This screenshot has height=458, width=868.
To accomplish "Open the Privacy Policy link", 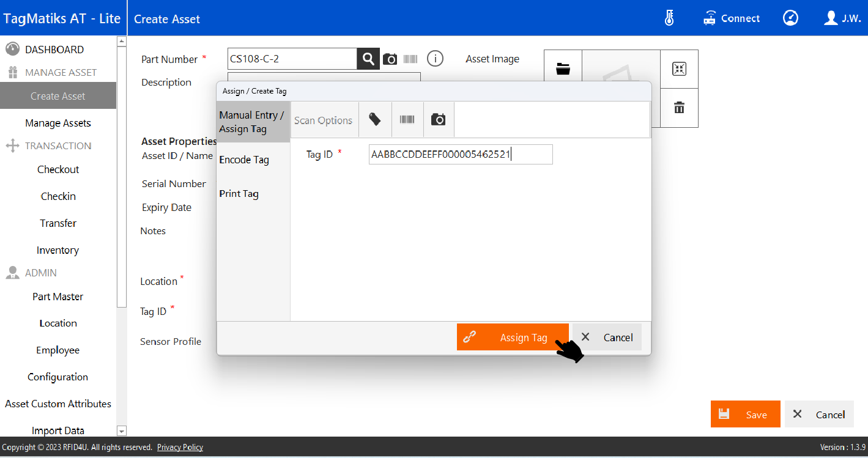I will pyautogui.click(x=180, y=448).
